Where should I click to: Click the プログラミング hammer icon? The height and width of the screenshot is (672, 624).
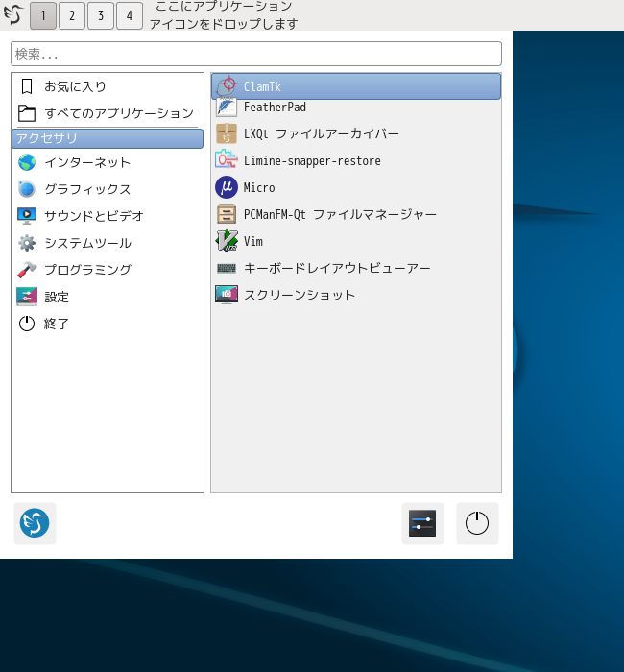coord(27,270)
